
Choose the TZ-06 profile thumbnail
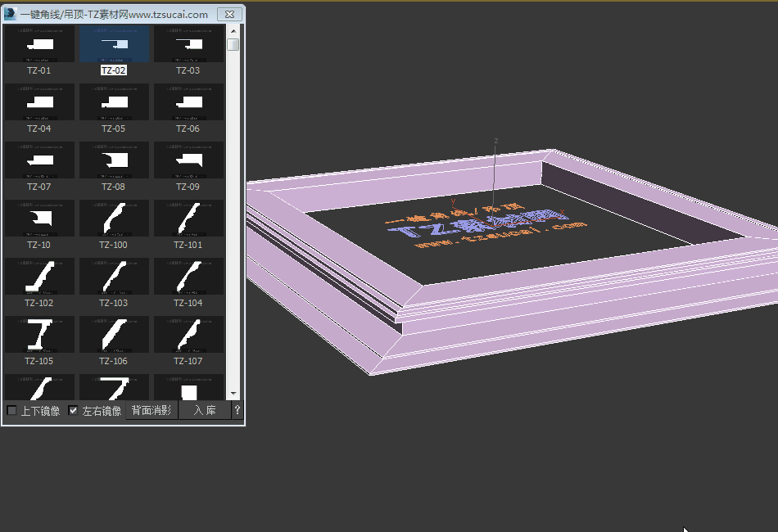pyautogui.click(x=188, y=102)
